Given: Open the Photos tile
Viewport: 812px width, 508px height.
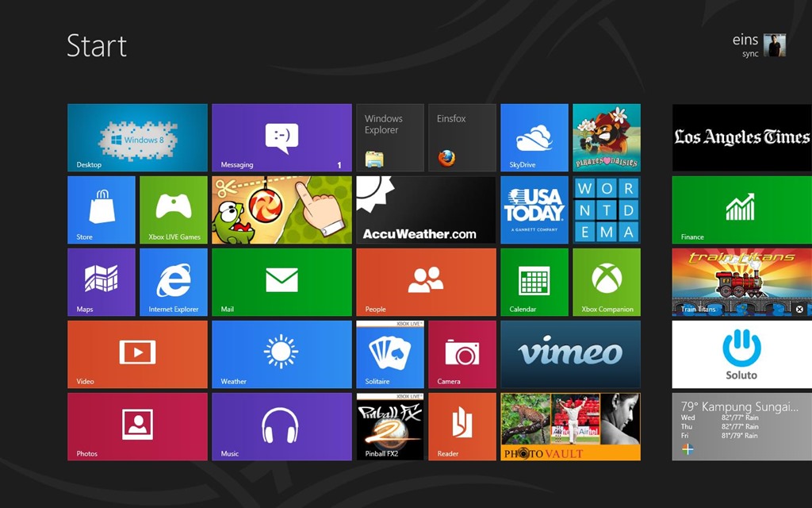Looking at the screenshot, I should click(x=137, y=426).
